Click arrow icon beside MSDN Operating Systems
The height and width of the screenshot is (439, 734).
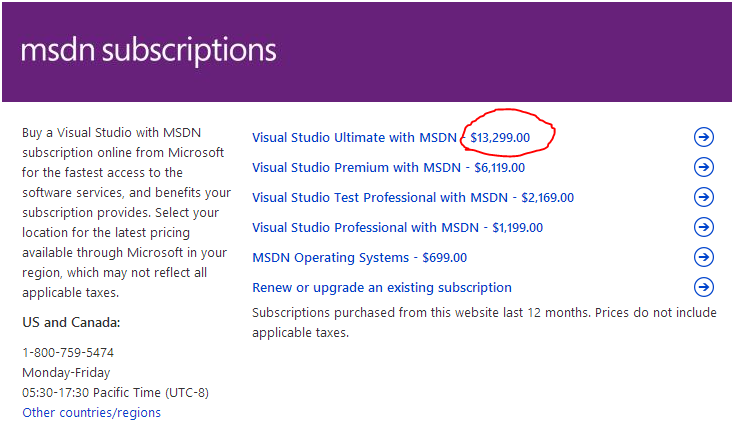pos(703,257)
